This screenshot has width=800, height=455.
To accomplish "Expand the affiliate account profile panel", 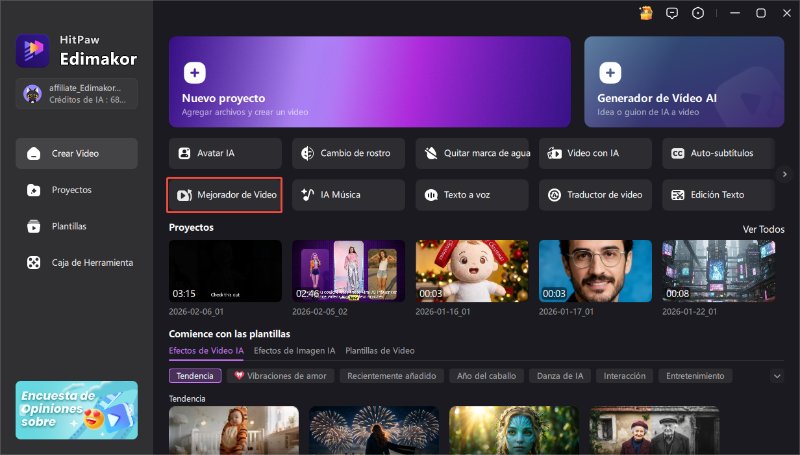I will tap(77, 93).
